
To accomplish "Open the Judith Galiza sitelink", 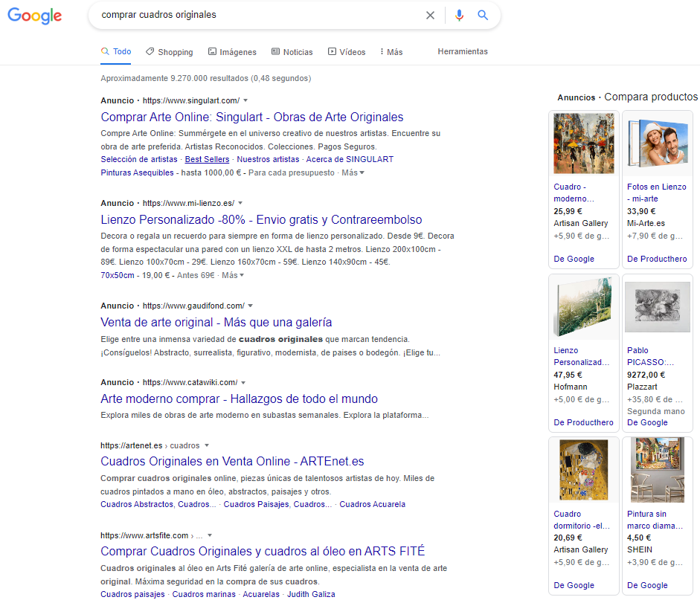I will pos(311,594).
